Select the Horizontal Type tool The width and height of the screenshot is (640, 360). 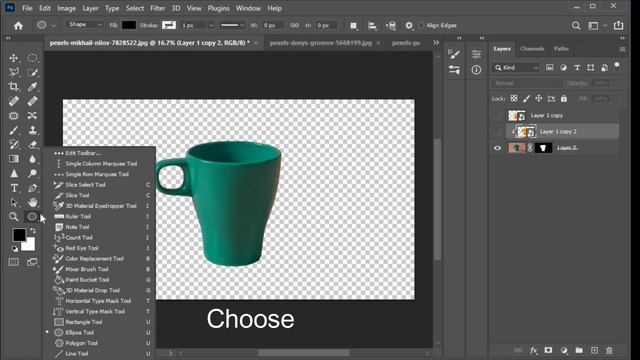point(13,188)
